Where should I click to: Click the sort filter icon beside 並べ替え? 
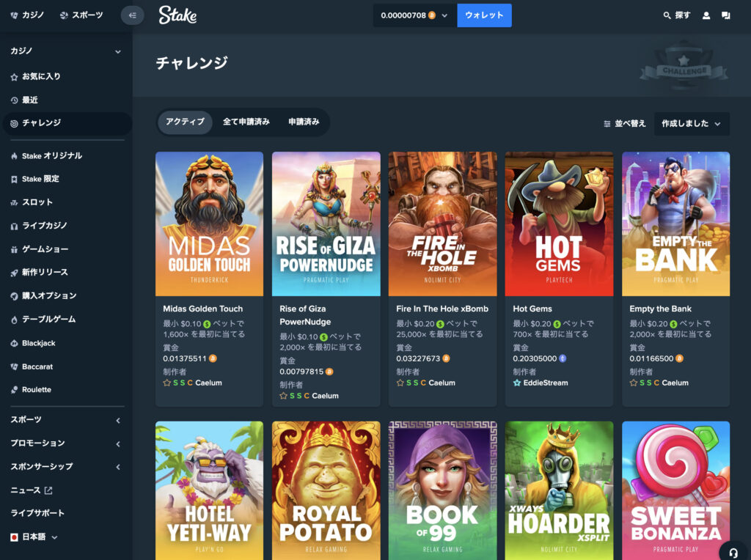[x=607, y=124]
